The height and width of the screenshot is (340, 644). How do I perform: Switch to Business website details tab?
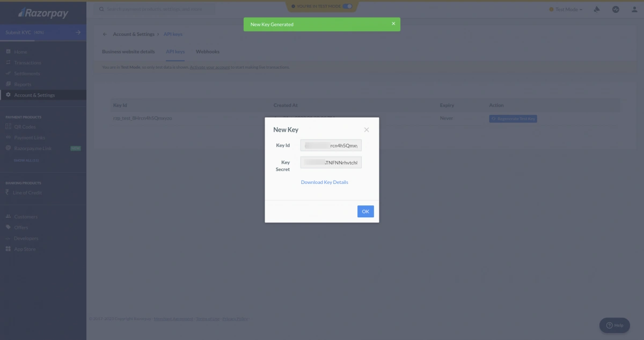point(128,51)
